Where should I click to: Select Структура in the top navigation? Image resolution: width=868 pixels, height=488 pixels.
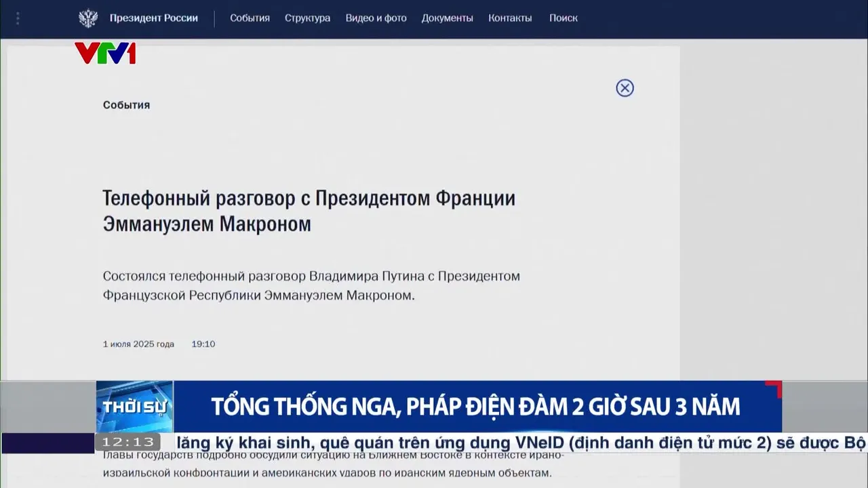pos(307,18)
